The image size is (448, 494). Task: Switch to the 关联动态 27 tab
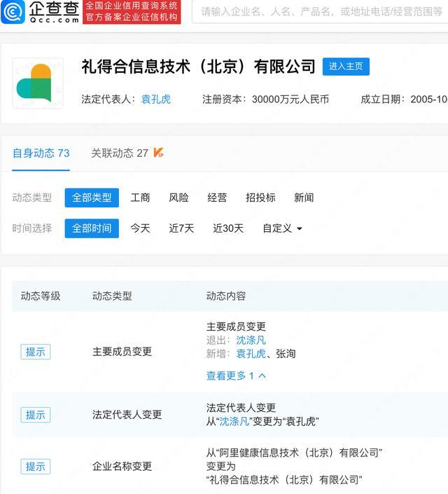point(120,153)
